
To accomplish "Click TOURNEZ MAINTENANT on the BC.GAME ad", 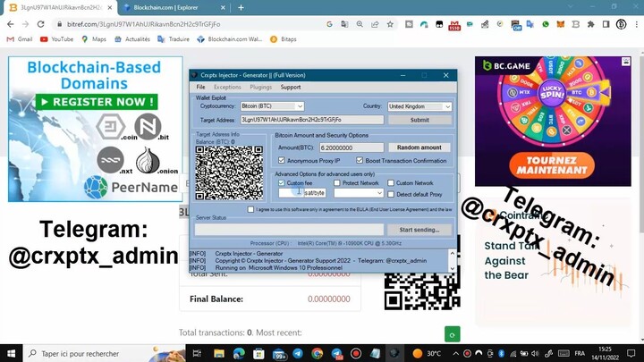I will [x=551, y=165].
